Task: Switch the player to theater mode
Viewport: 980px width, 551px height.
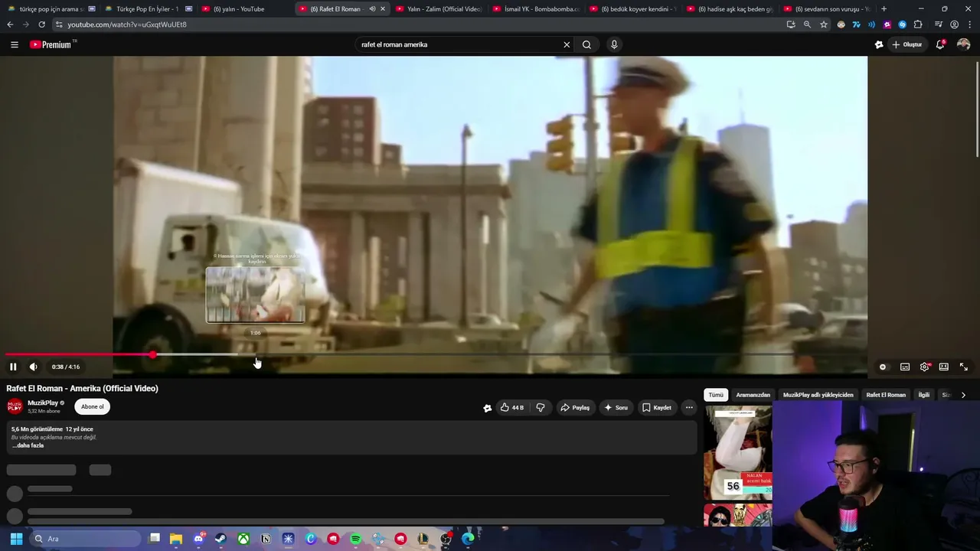Action: pyautogui.click(x=944, y=367)
